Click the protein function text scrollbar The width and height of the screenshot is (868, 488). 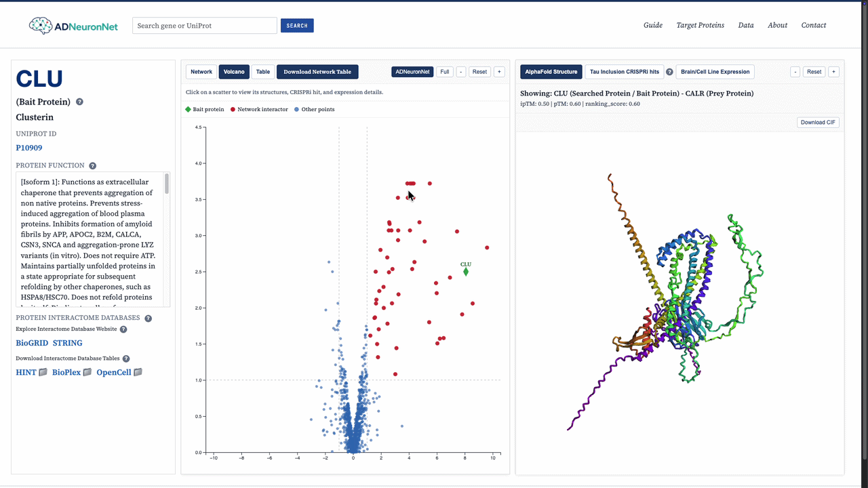167,184
